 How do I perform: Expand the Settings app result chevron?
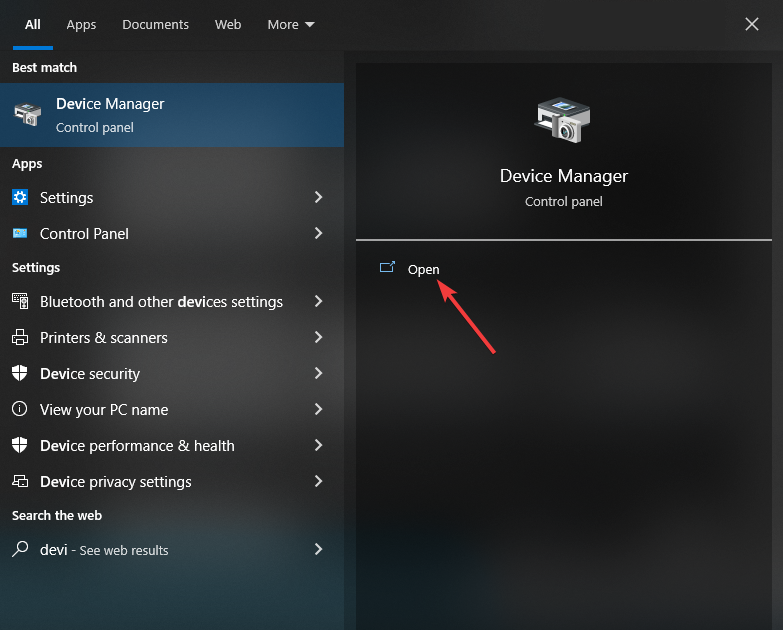pyautogui.click(x=318, y=198)
